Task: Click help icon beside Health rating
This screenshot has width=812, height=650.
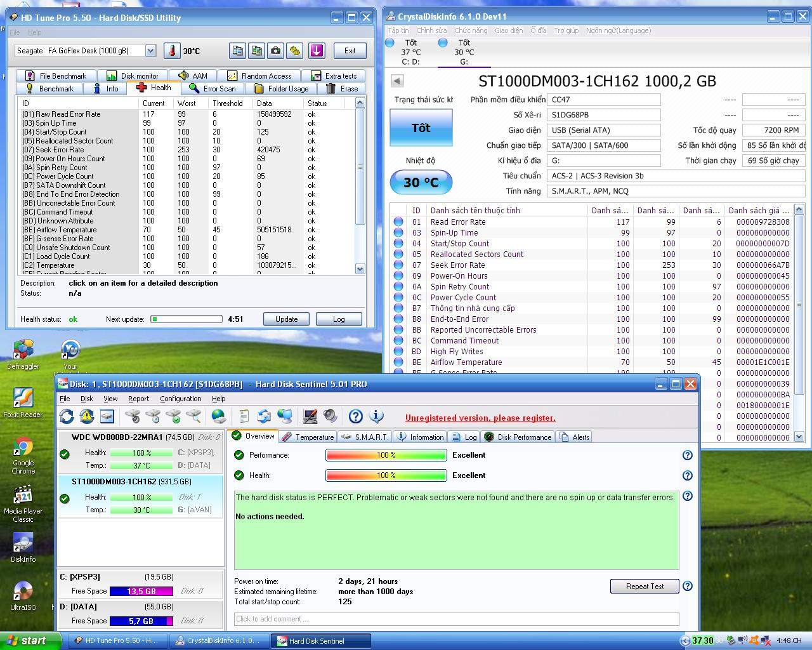Action: pos(687,475)
